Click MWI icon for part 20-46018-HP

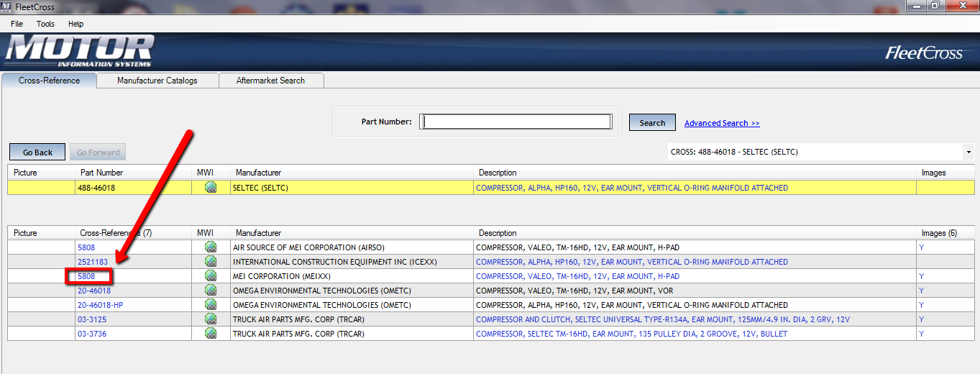click(x=211, y=305)
